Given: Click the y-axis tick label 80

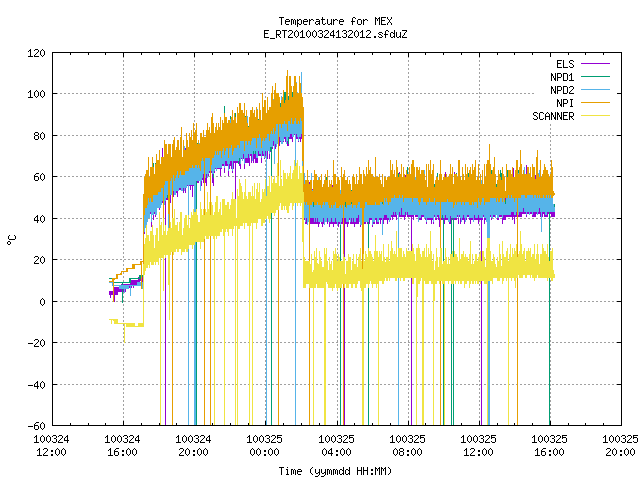Looking at the screenshot, I should point(39,136).
